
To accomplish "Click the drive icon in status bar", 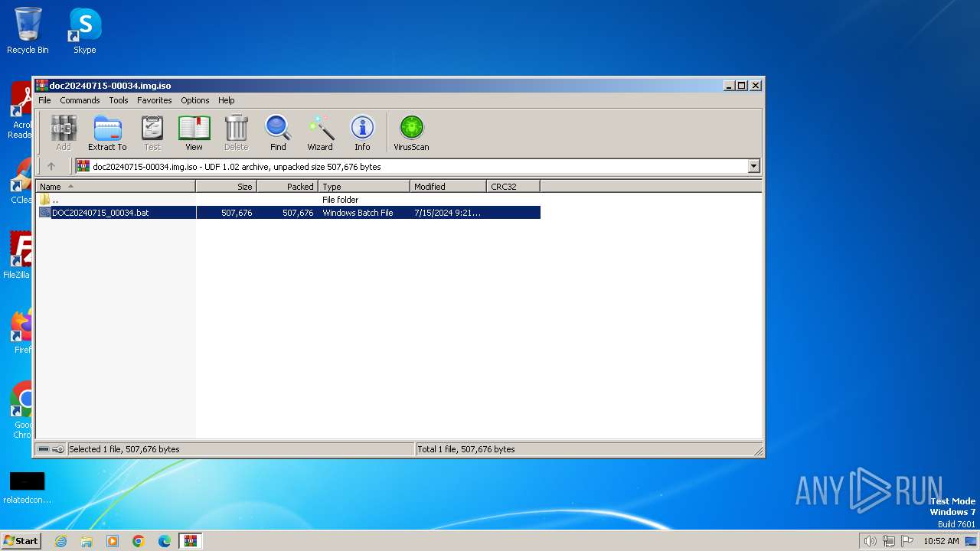I will pyautogui.click(x=44, y=449).
